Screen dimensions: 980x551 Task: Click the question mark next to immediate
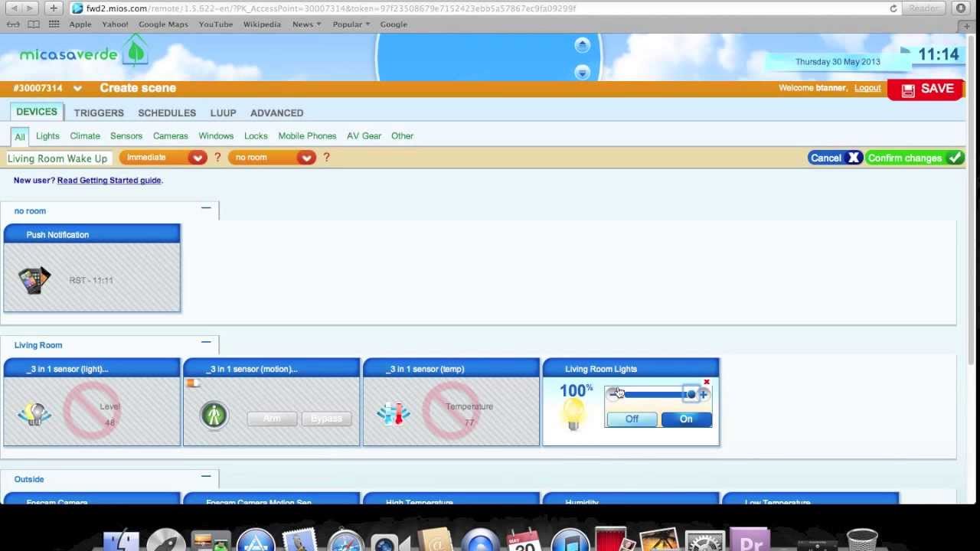[x=217, y=158]
